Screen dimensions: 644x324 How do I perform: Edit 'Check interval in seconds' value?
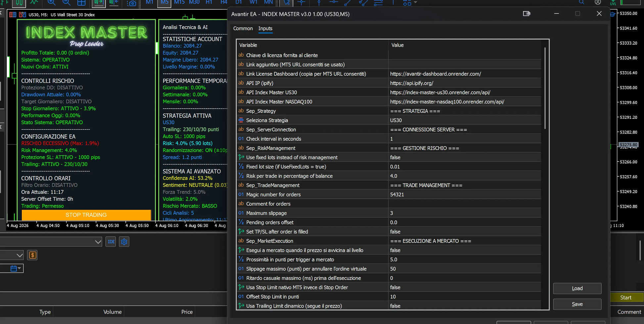(x=465, y=139)
